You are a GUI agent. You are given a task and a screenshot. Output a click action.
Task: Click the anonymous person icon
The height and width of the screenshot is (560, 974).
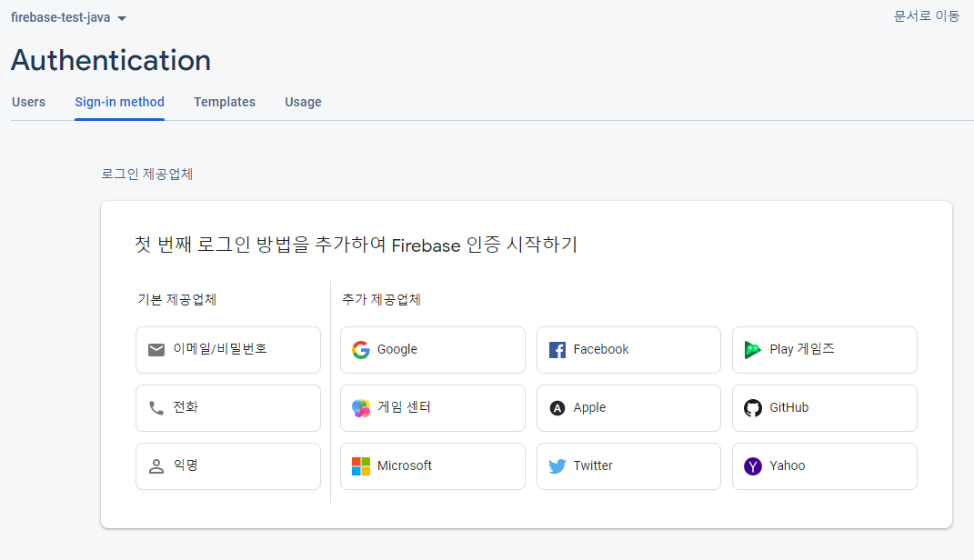click(x=156, y=466)
